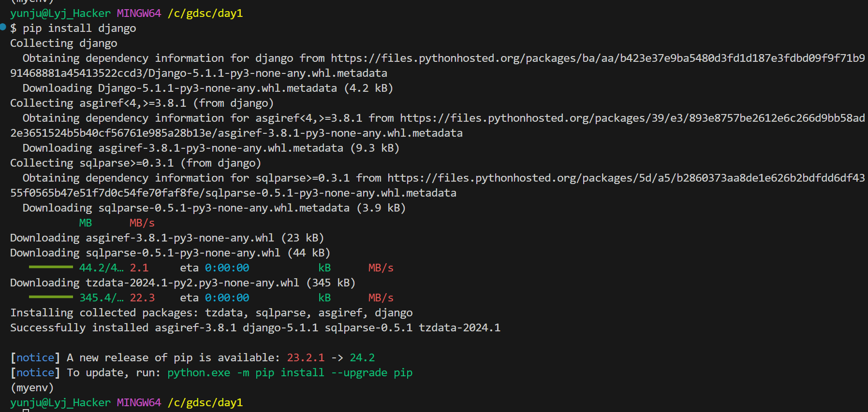Image resolution: width=868 pixels, height=412 pixels.
Task: Click 'Downloading asgiref-3.8.1-py3-none-any.whl.metadata (9.3 kB)'
Action: [x=211, y=148]
